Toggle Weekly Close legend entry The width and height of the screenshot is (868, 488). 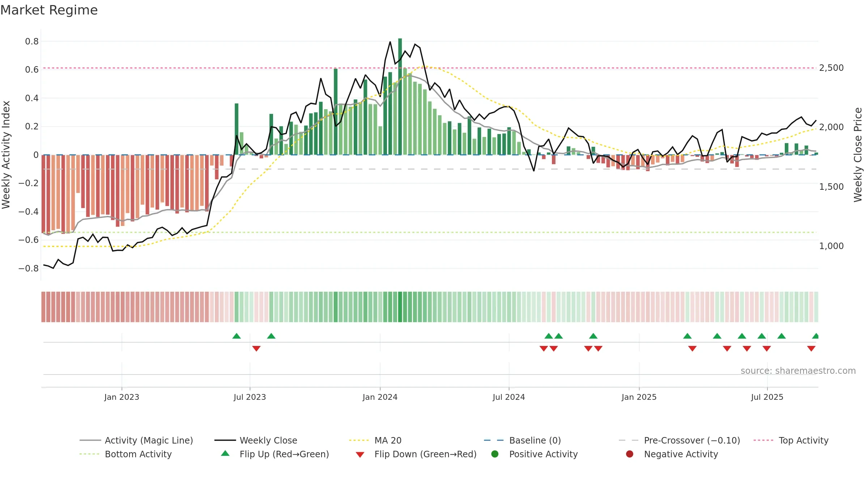click(256, 440)
